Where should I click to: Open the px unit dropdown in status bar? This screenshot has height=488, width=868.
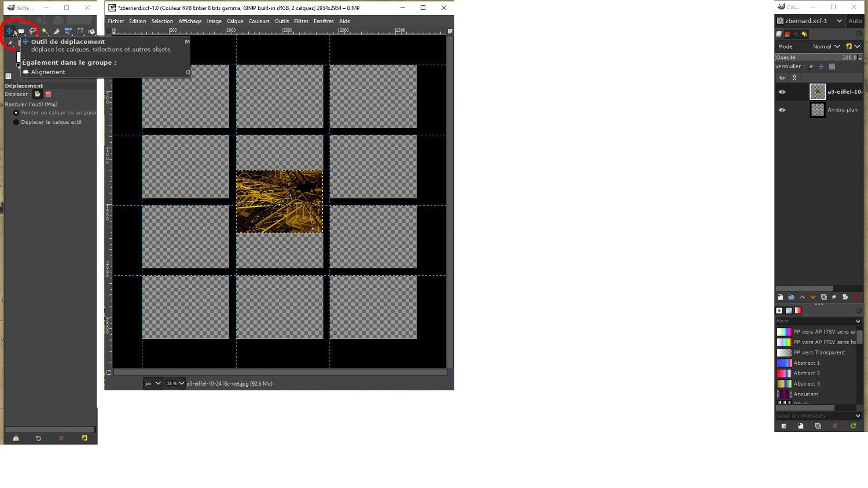pyautogui.click(x=153, y=383)
